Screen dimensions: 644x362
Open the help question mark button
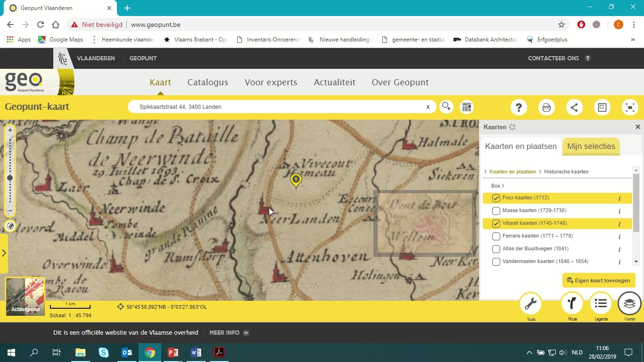coord(519,107)
